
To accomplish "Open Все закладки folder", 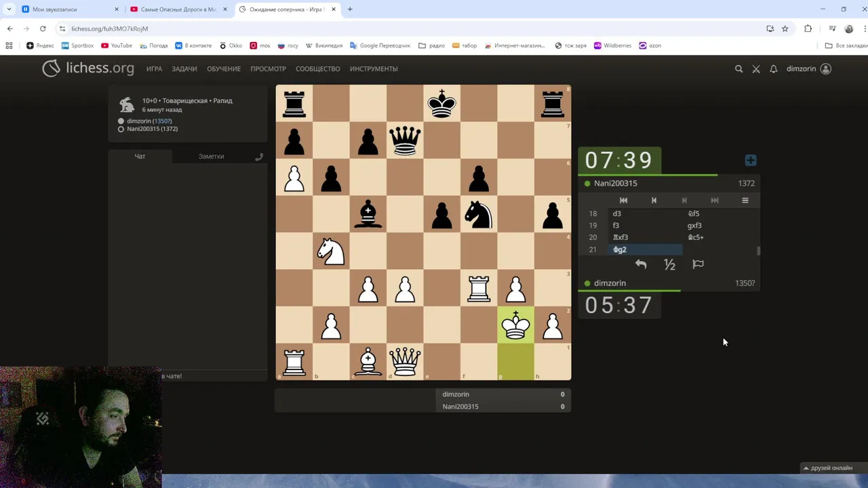I will click(x=846, y=45).
